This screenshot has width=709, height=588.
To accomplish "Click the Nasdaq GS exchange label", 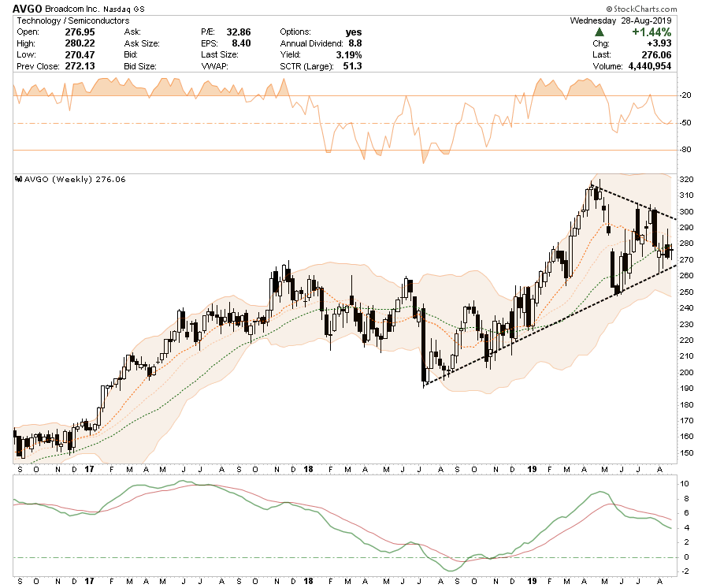I will (x=124, y=9).
